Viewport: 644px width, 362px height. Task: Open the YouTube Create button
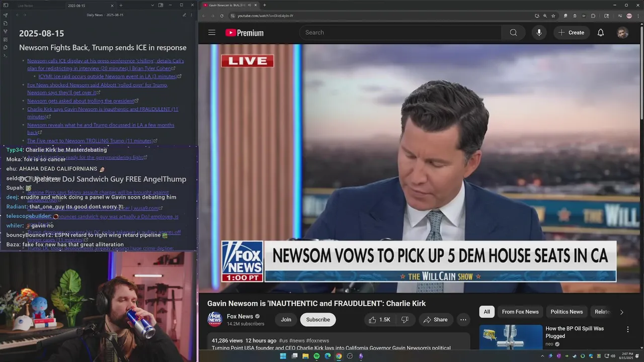coord(572,32)
